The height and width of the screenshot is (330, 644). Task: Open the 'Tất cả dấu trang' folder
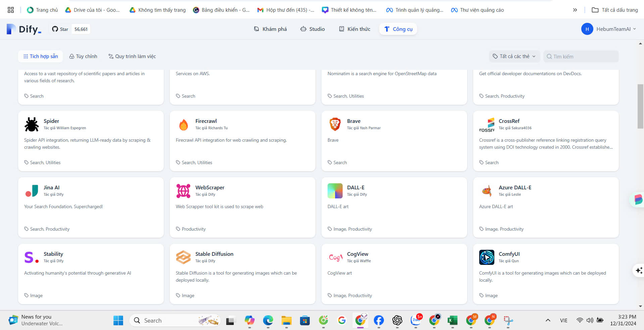click(x=615, y=10)
